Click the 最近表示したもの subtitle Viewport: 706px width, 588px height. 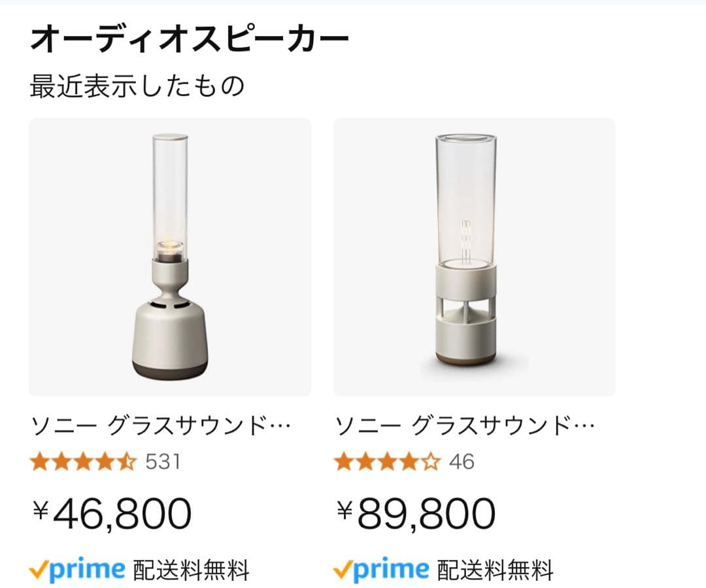point(137,86)
